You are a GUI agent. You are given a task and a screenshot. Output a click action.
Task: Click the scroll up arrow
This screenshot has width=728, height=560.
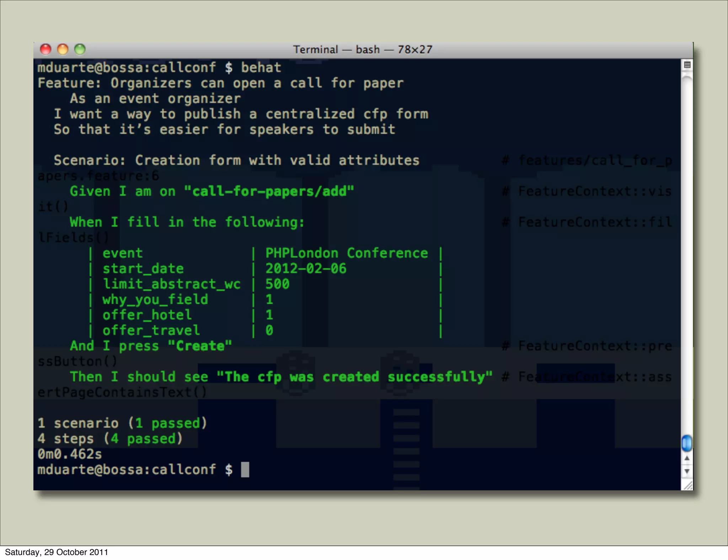[x=687, y=458]
